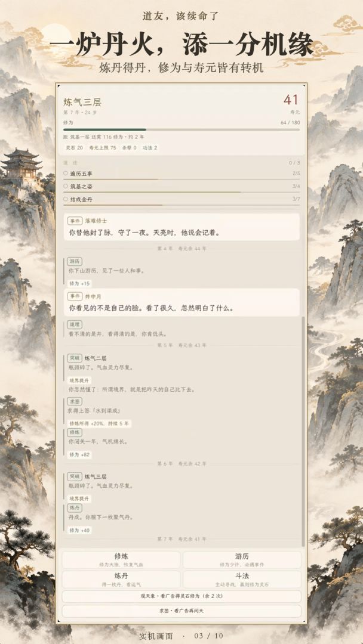This screenshot has height=644, width=363.
Task: Select the 筑基之姿 goal circle
Action: (x=65, y=186)
